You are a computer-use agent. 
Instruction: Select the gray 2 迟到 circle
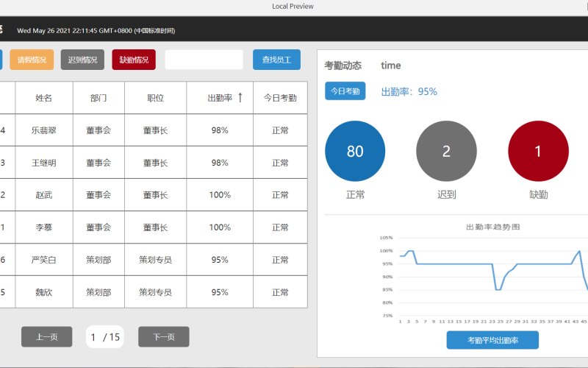click(446, 151)
